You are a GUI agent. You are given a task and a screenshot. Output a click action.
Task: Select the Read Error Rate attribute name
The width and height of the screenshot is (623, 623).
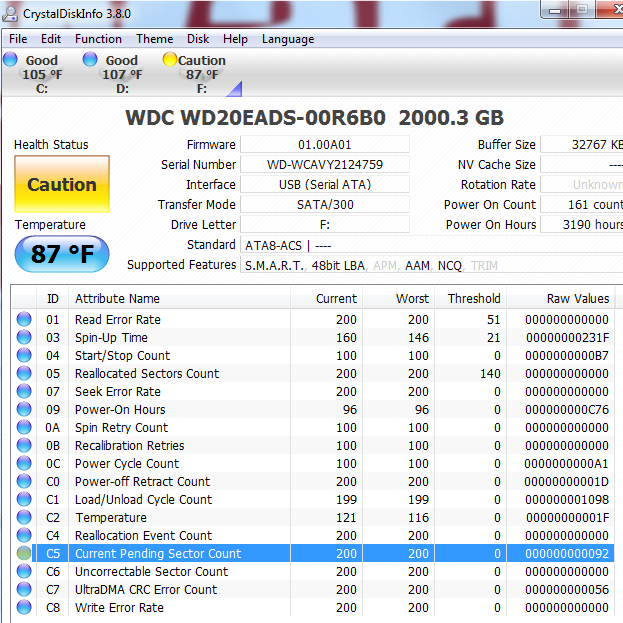(x=118, y=319)
